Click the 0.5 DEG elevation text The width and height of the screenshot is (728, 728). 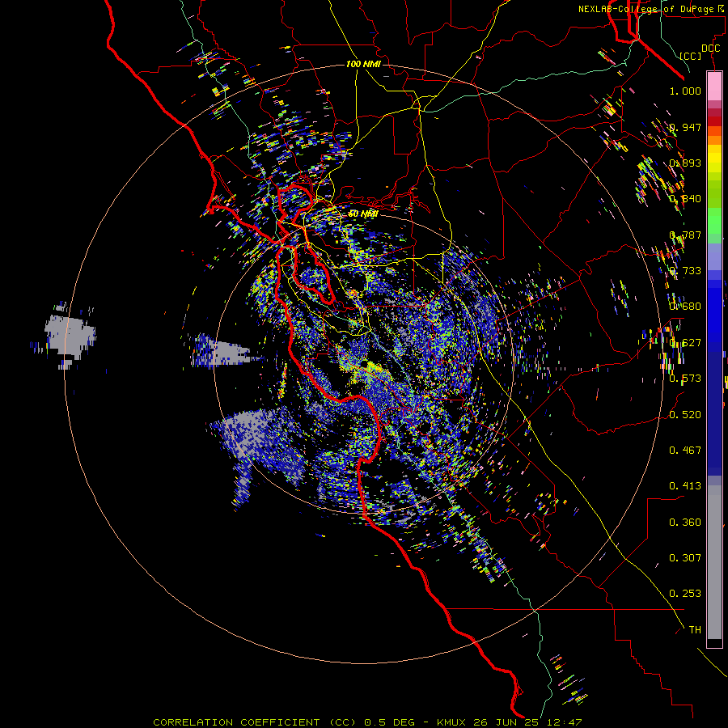point(389,722)
